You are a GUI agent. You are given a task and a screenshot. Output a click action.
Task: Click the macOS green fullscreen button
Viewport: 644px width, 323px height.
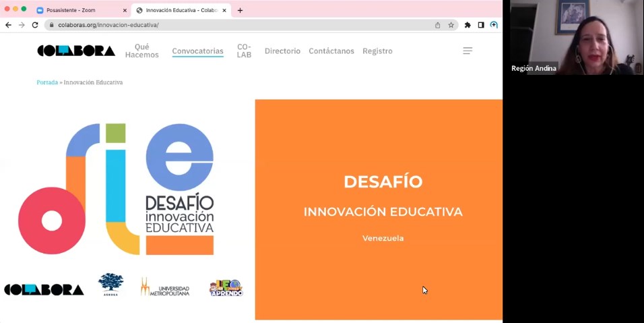24,9
